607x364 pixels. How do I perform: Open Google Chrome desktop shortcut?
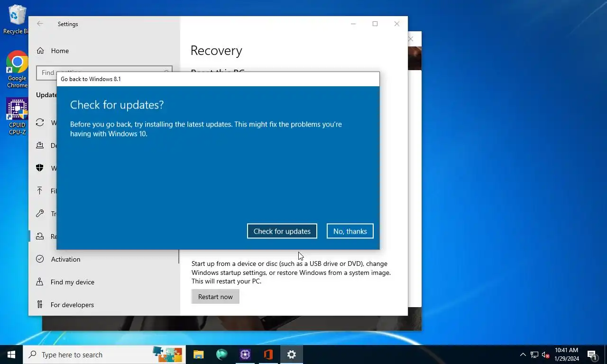point(18,70)
